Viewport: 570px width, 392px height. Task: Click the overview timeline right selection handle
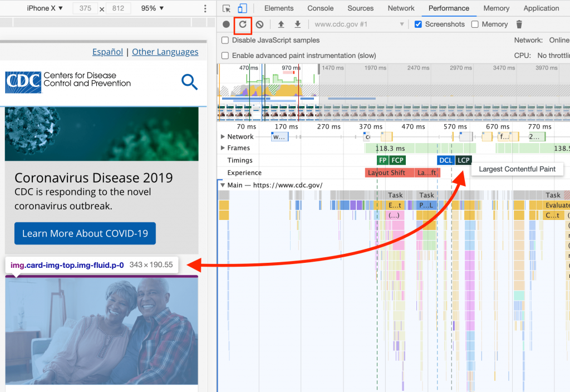[319, 69]
